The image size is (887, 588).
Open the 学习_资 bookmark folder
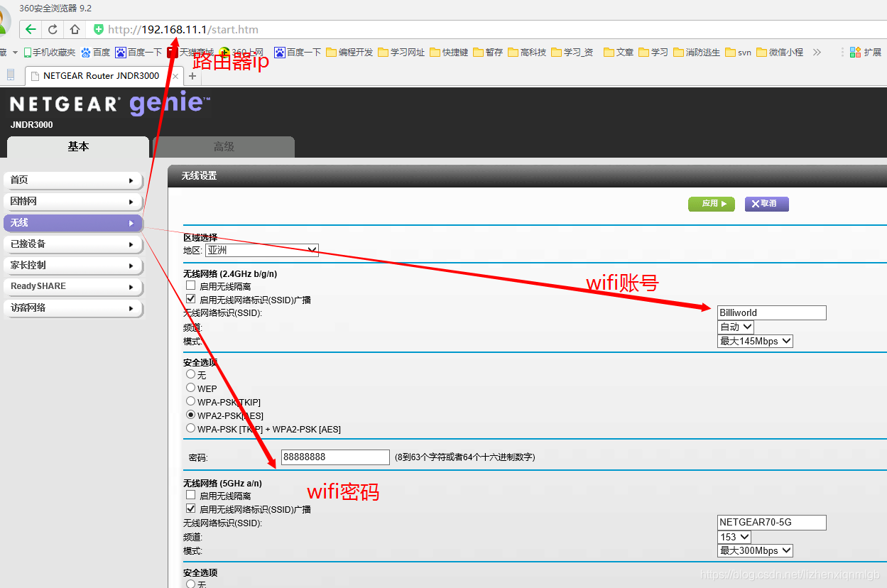coord(572,53)
